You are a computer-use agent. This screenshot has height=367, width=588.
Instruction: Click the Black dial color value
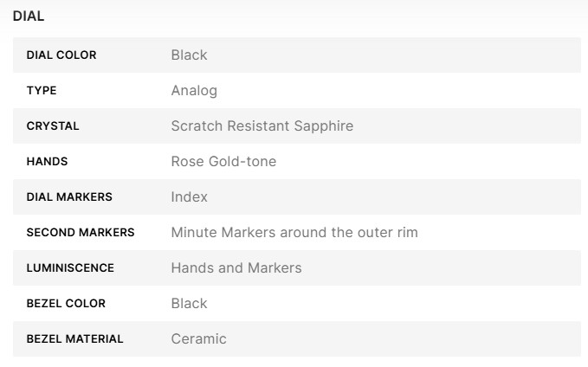point(189,55)
